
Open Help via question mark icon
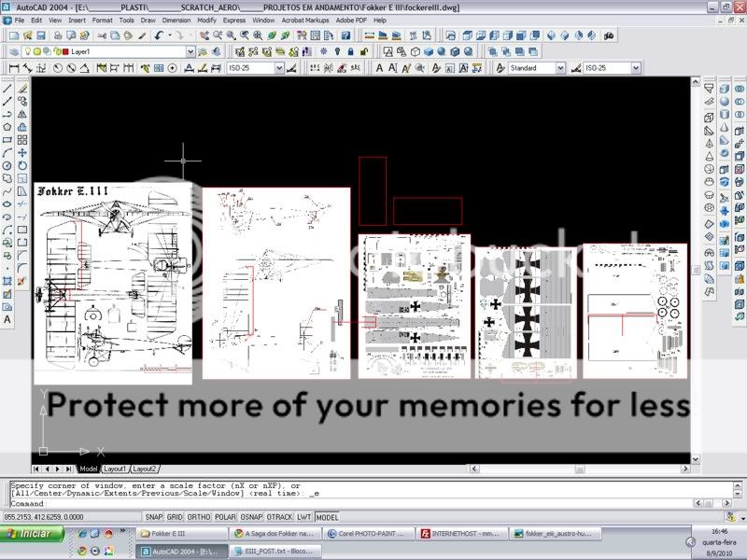pos(348,35)
